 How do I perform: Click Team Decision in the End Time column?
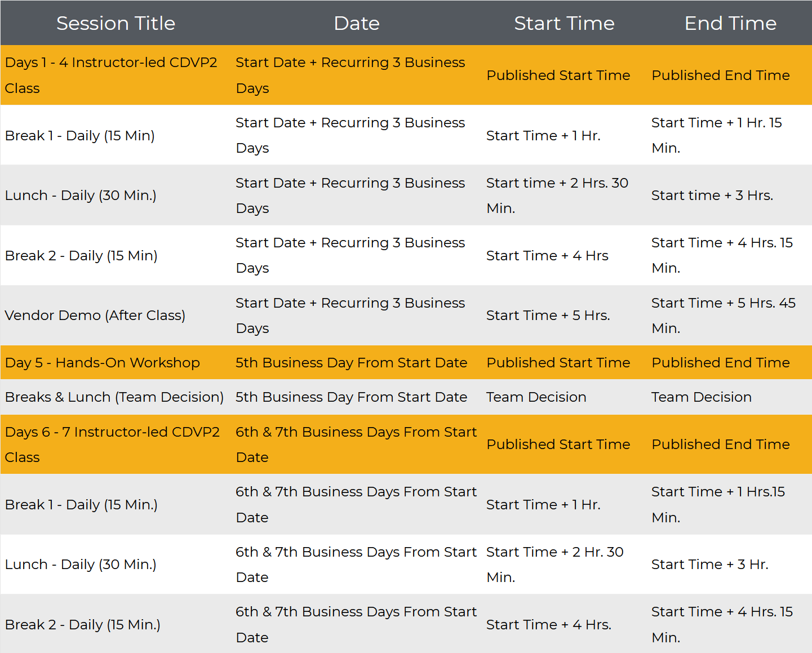701,397
